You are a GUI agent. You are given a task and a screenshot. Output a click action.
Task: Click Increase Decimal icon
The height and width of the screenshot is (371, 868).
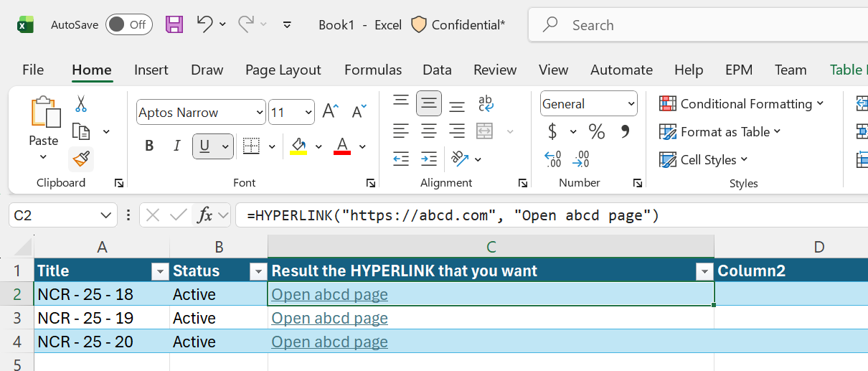552,159
